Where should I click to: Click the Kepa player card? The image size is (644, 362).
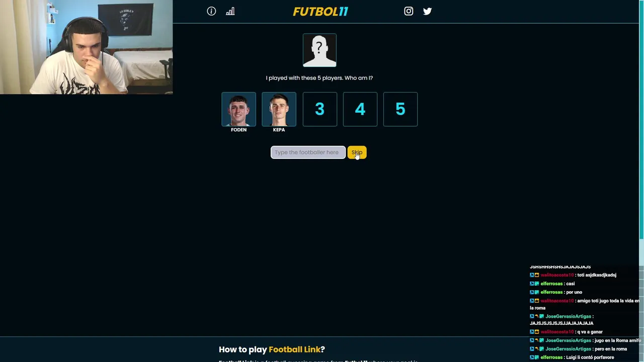coord(279,109)
